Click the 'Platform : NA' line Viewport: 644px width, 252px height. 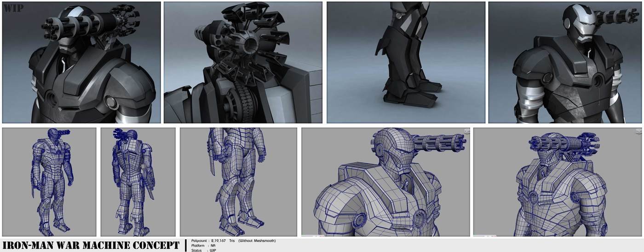click(x=204, y=246)
